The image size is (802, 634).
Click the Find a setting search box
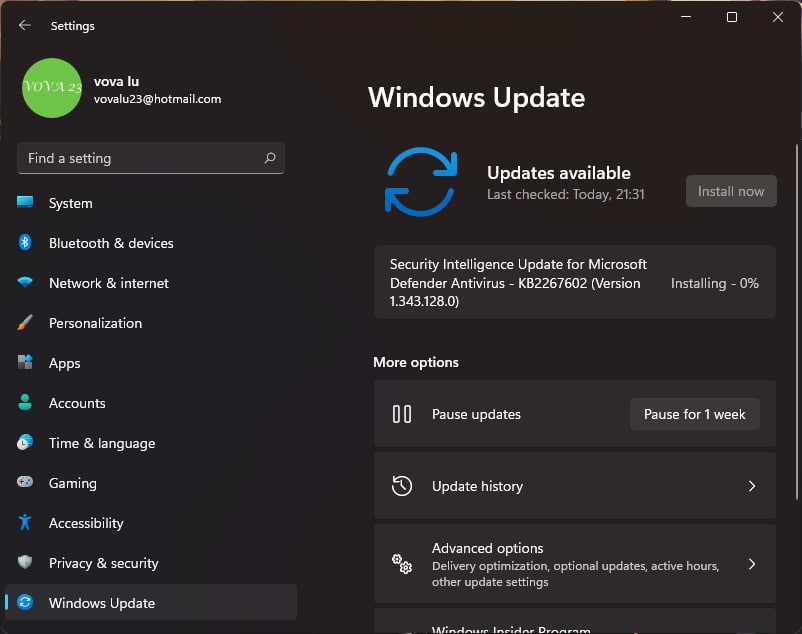point(151,158)
